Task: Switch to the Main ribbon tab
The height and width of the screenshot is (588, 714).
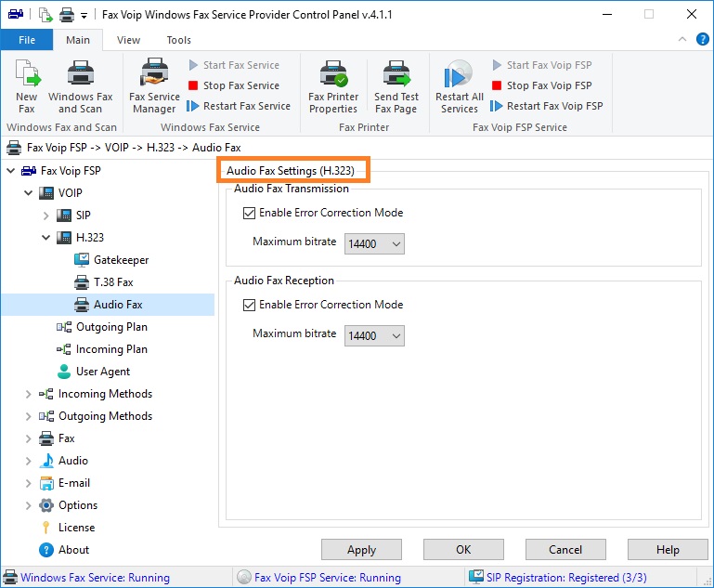Action: pyautogui.click(x=78, y=40)
